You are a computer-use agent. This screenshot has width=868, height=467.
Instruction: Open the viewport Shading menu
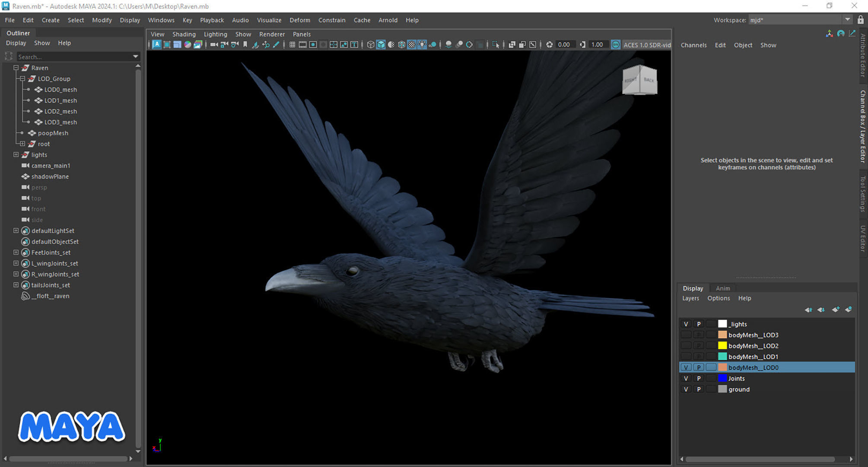point(184,34)
